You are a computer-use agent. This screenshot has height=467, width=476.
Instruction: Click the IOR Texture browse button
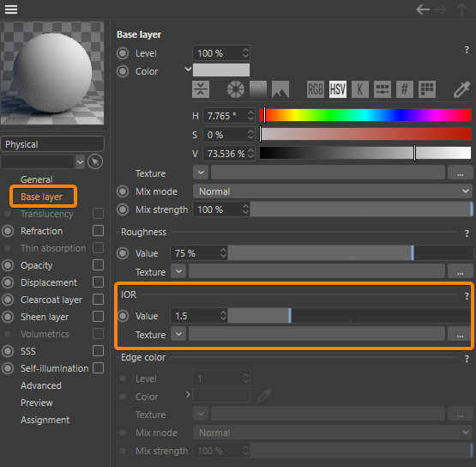[461, 335]
